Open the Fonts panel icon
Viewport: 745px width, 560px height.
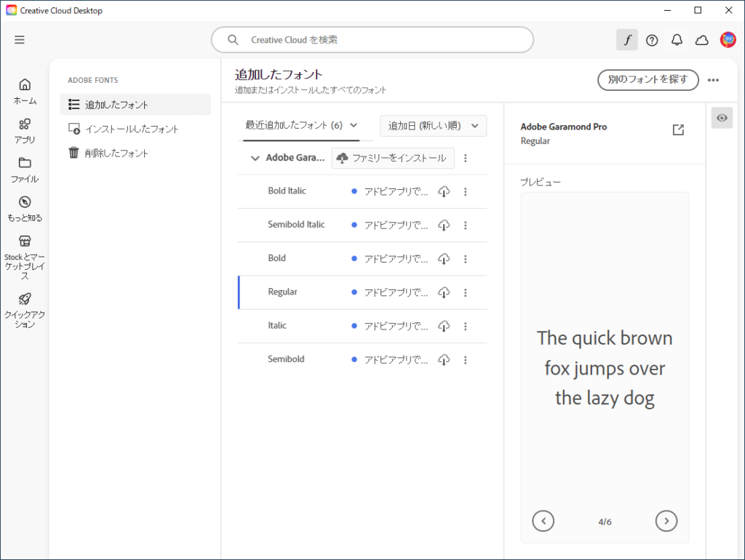tap(627, 40)
